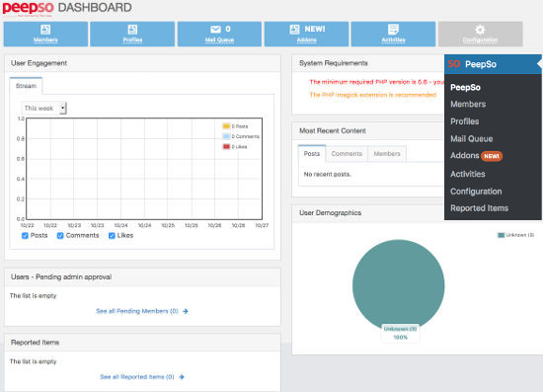This screenshot has width=543, height=392.
Task: Click the Mail Queue envelope icon
Action: pos(215,30)
